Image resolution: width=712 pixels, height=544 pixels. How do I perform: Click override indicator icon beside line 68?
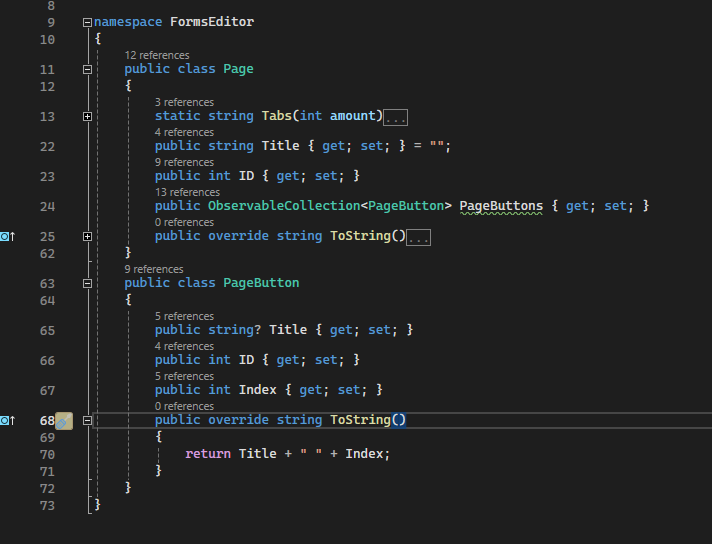pyautogui.click(x=7, y=421)
